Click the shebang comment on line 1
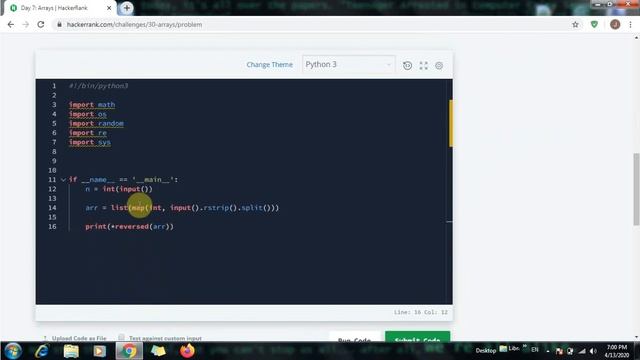 pos(98,86)
